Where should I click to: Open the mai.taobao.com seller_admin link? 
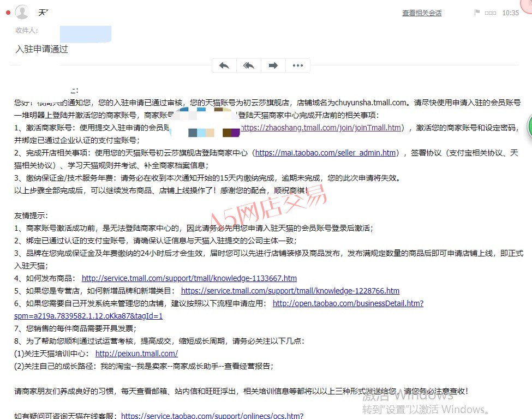click(x=325, y=153)
